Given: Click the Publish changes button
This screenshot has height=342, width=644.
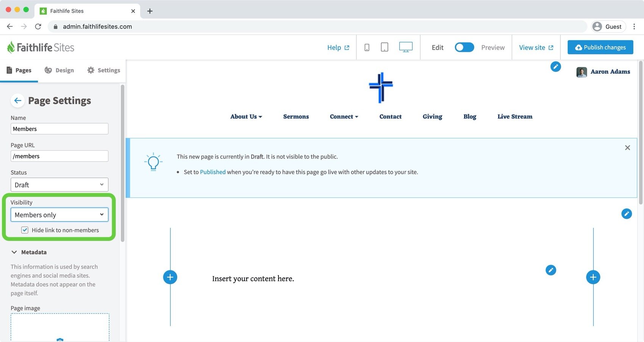Looking at the screenshot, I should [x=600, y=47].
